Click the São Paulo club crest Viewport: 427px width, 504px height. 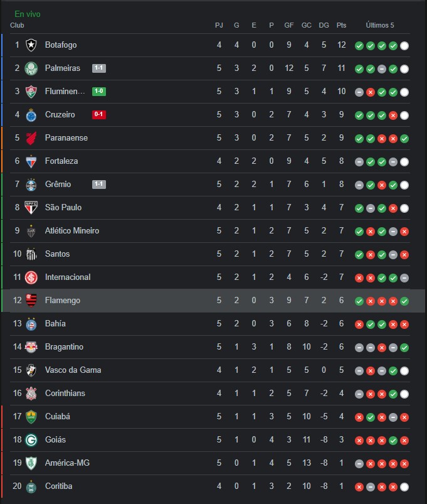[31, 208]
